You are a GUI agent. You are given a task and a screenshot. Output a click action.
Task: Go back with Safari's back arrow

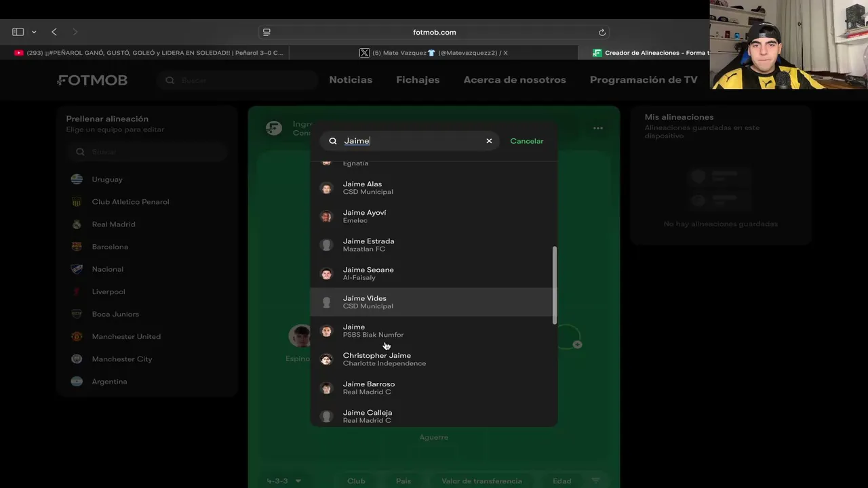(x=54, y=32)
